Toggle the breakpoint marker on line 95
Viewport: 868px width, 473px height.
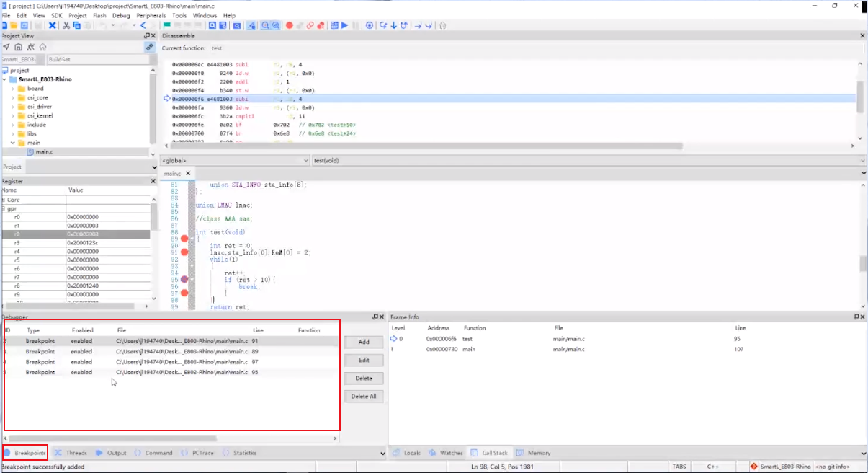(184, 279)
